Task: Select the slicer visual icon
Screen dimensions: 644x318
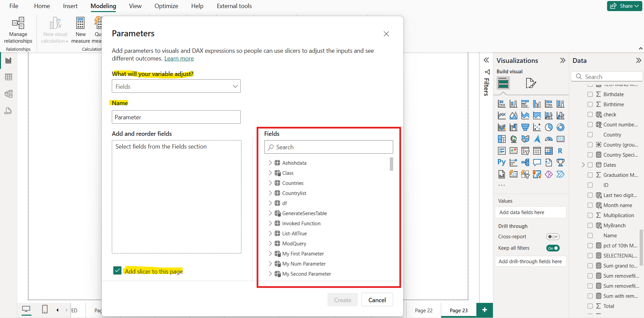Action: tap(525, 151)
